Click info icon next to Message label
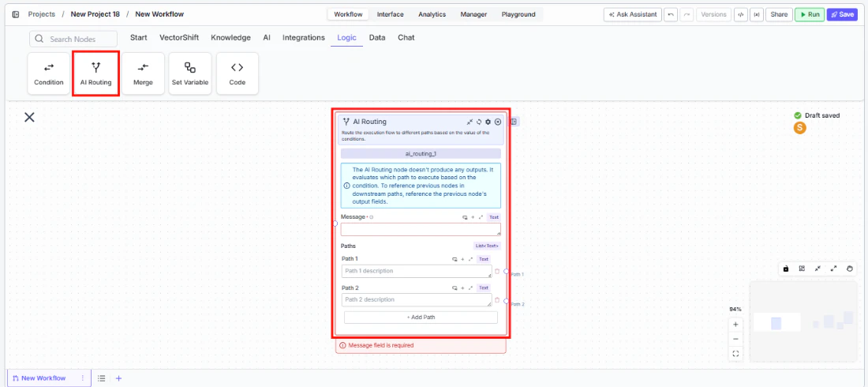Screen dimensions: 868x387 tap(371, 217)
